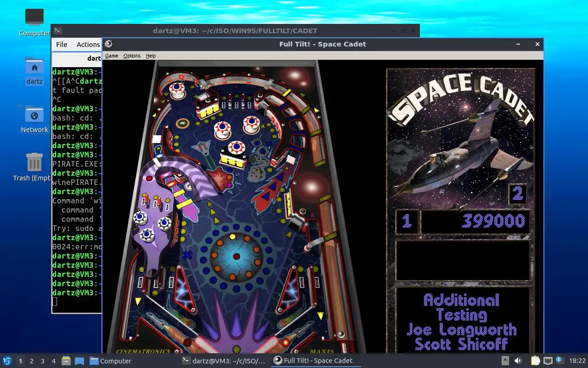Screen dimensions: 588x368
Task: Click the right yellow triangle lane arrow
Action: 320,316
